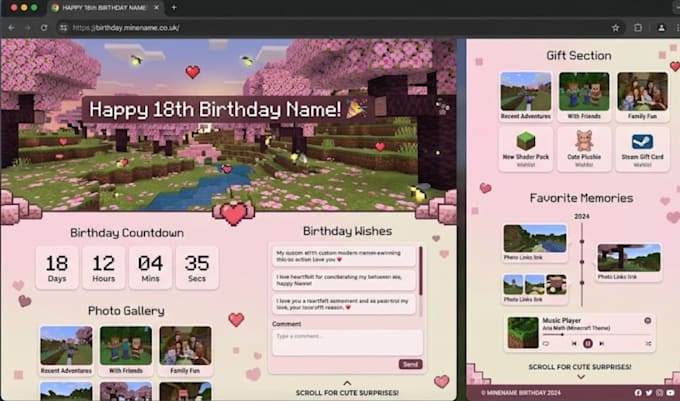Screen dimensions: 680x401
Task: Click the up chevron above scroll text
Action: (347, 383)
